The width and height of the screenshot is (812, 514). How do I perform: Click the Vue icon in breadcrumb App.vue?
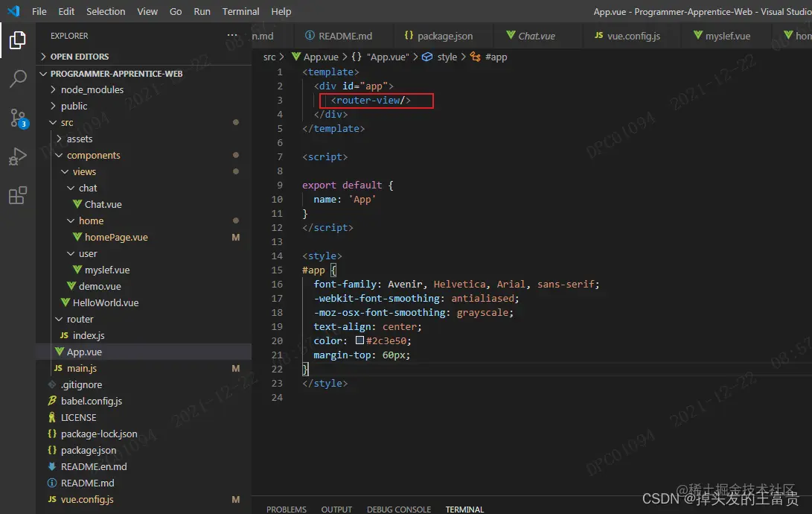[x=296, y=57]
